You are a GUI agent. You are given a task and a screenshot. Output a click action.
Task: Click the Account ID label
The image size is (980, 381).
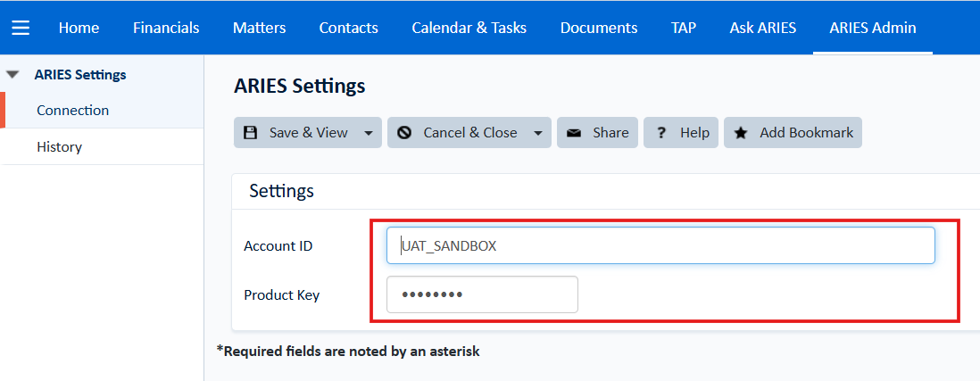(x=278, y=246)
